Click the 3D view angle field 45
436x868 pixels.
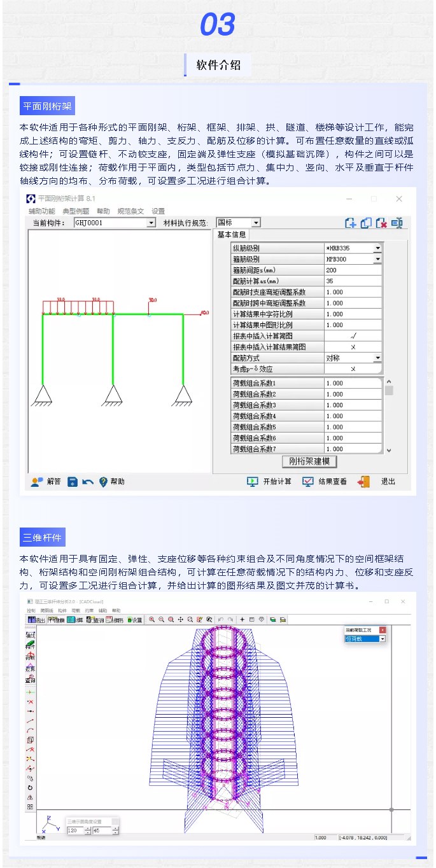point(101,830)
